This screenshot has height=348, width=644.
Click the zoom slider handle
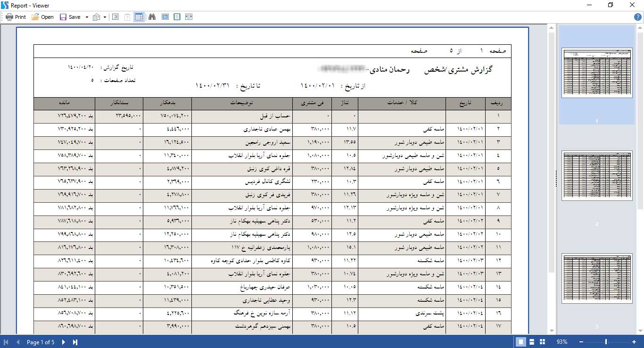pyautogui.click(x=606, y=342)
